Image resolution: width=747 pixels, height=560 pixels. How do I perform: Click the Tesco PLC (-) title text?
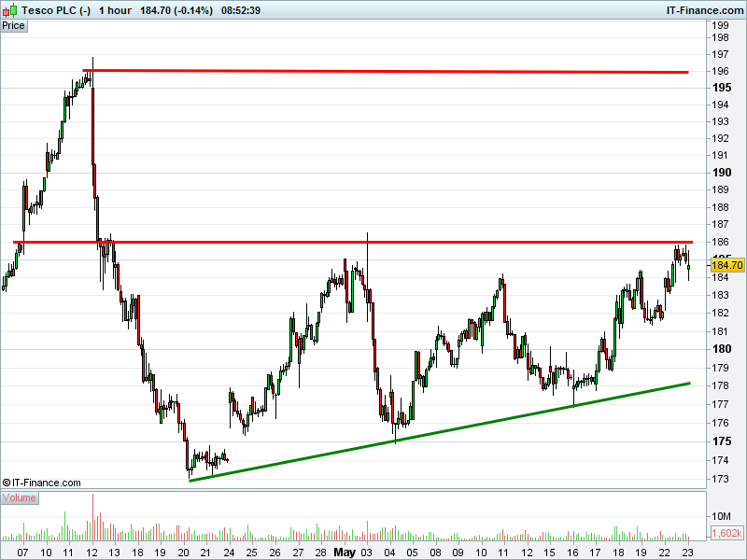(56, 10)
